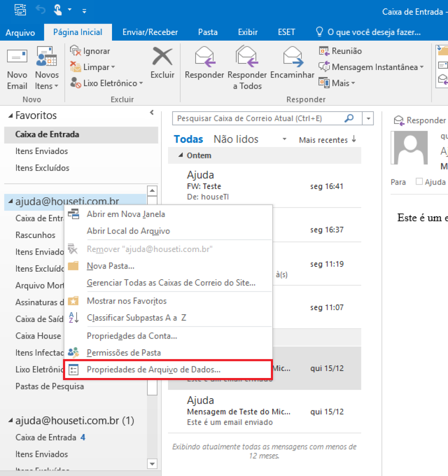
Task: Select Caixa de Entrada in Favoritos
Action: click(x=81, y=134)
